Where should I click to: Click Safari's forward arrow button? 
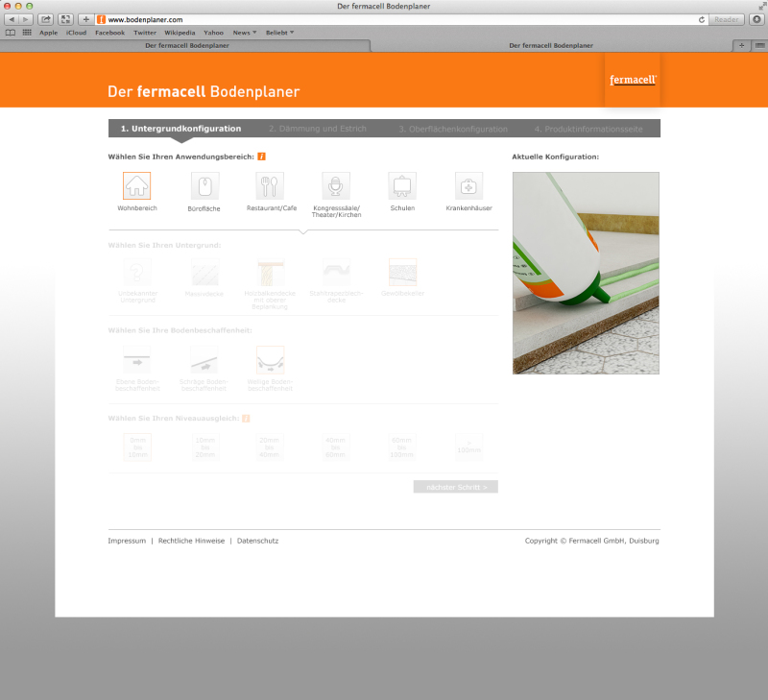[x=26, y=19]
